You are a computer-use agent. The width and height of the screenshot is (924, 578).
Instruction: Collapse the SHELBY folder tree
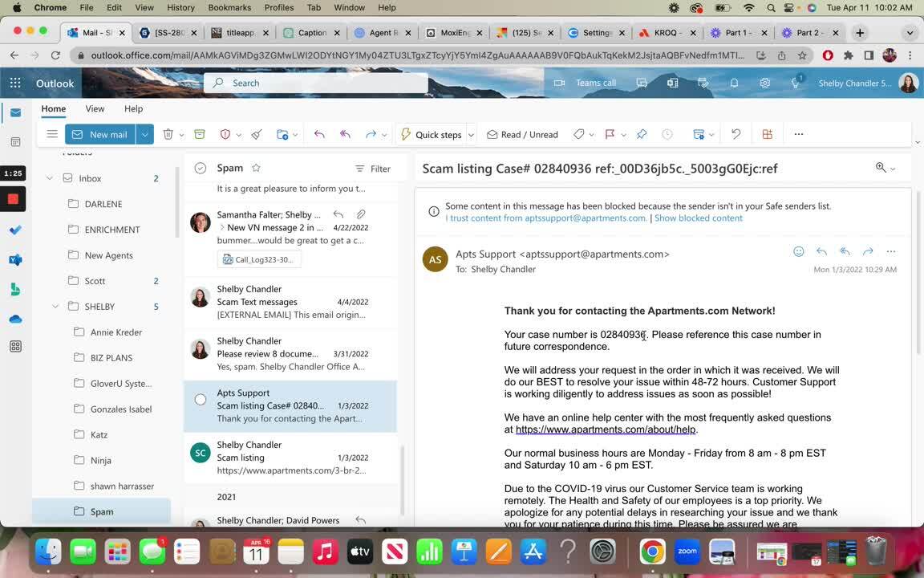[55, 307]
